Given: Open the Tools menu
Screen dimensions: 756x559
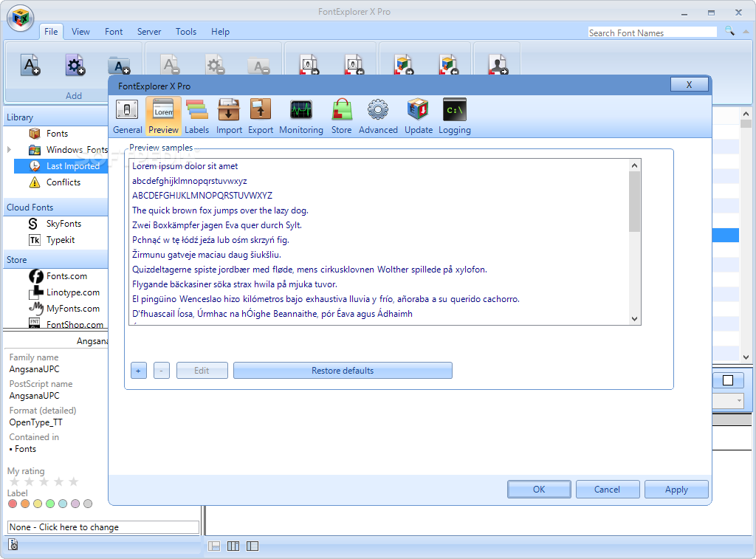Looking at the screenshot, I should tap(185, 31).
